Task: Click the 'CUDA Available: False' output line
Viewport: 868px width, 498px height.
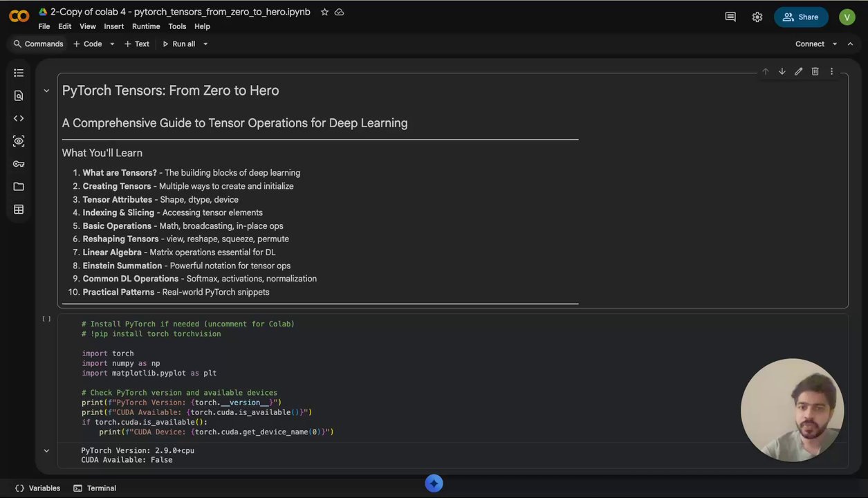Action: 127,460
